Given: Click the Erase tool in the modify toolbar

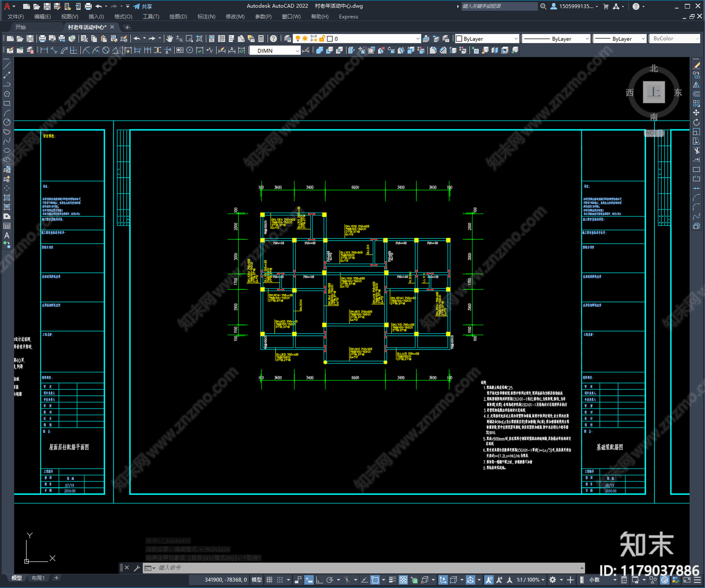Looking at the screenshot, I should (696, 65).
